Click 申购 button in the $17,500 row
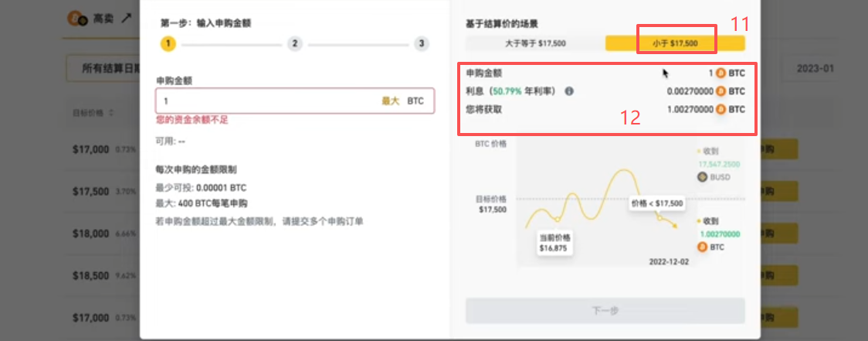The width and height of the screenshot is (868, 341). coord(779,191)
